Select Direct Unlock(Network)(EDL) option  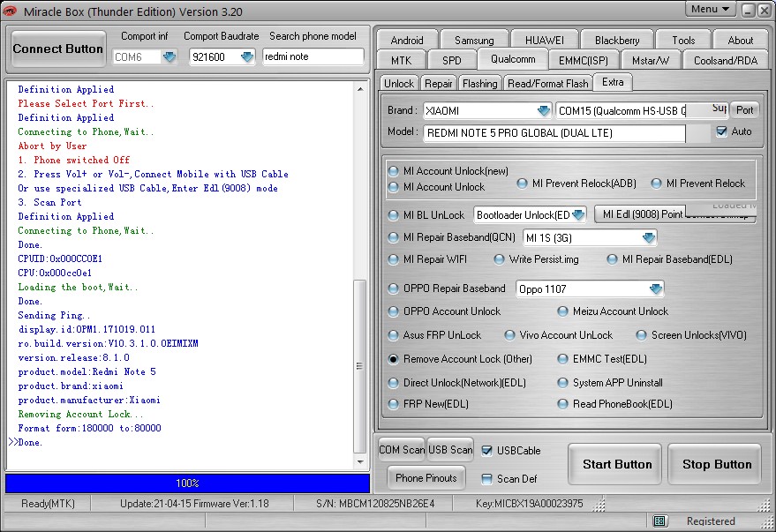(x=394, y=383)
